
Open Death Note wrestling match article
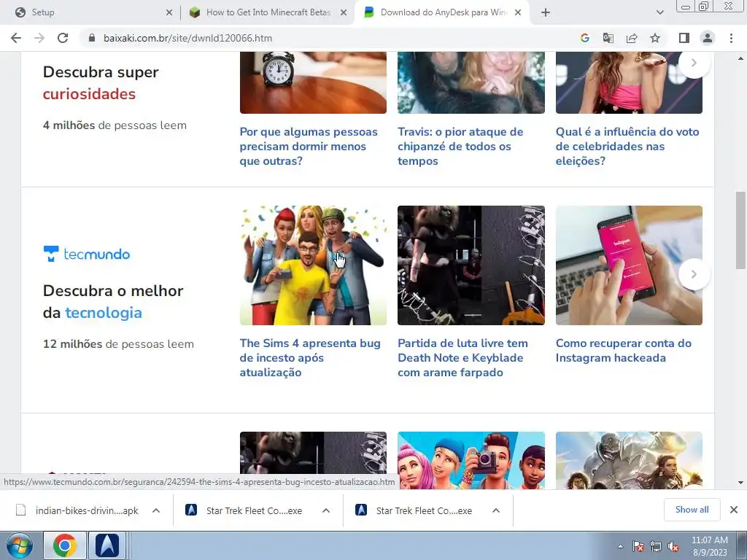pyautogui.click(x=462, y=357)
